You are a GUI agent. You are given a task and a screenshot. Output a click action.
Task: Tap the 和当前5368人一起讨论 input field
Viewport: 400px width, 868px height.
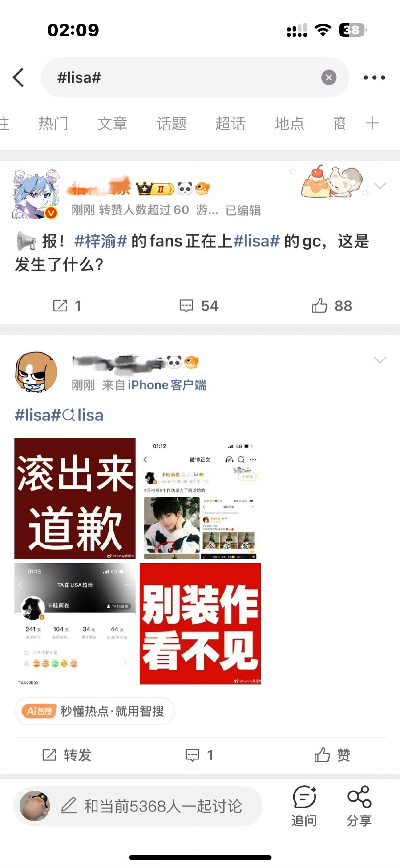(138, 806)
